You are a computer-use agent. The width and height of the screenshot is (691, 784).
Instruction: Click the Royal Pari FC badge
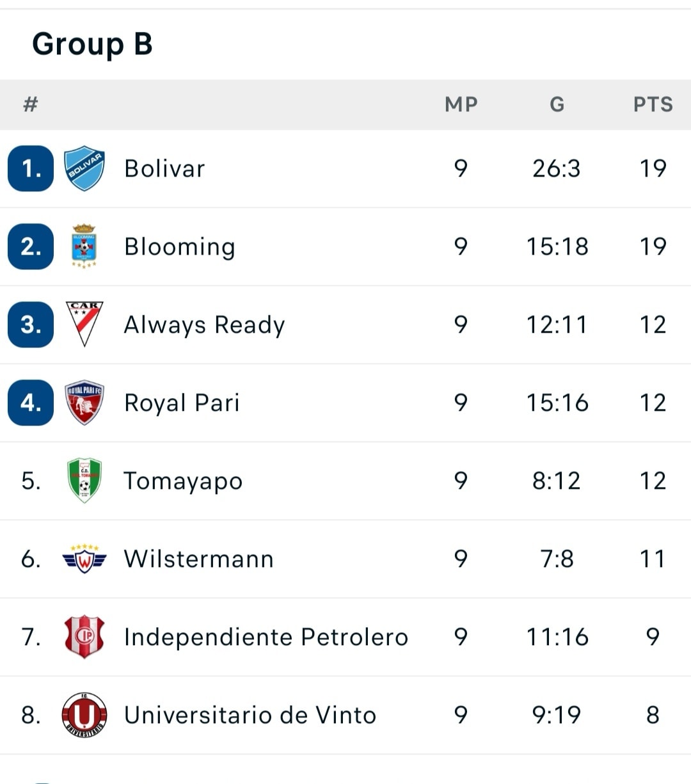[84, 403]
